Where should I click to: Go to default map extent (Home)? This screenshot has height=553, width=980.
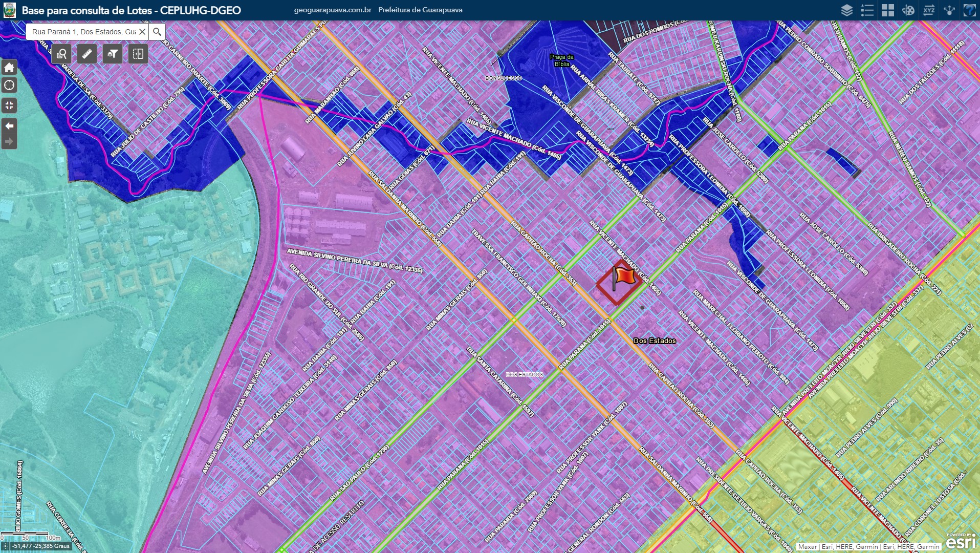(9, 67)
